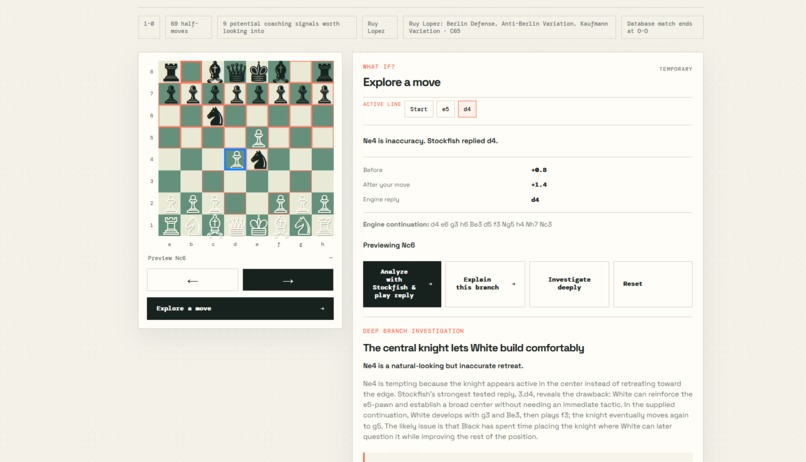Select the highlighted white pawn on d4
The image size is (806, 462).
click(x=235, y=159)
